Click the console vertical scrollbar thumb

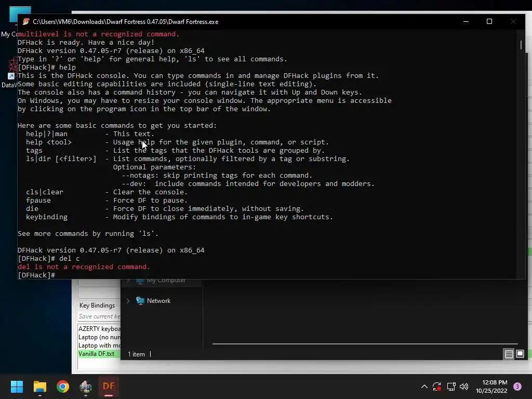click(521, 45)
